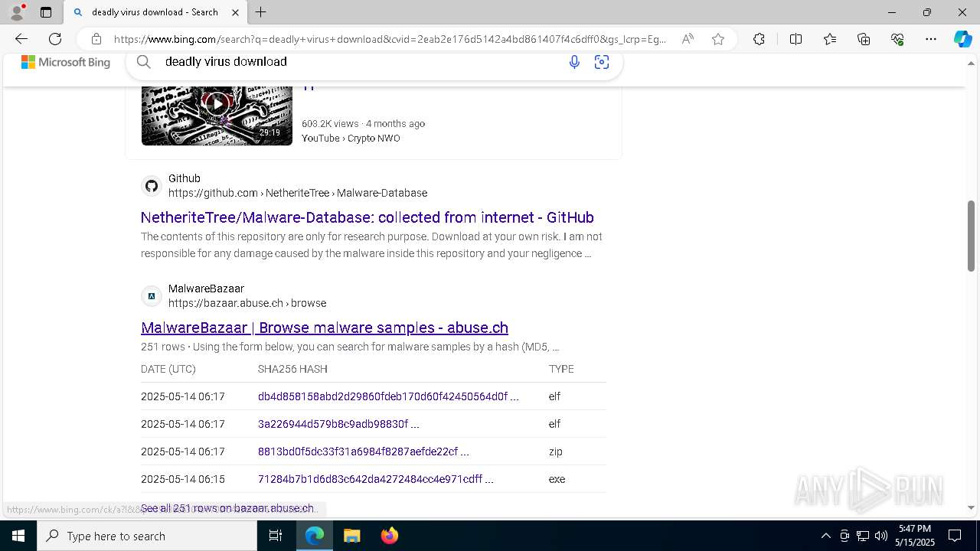
Task: Click the address bar URL
Action: tap(390, 39)
